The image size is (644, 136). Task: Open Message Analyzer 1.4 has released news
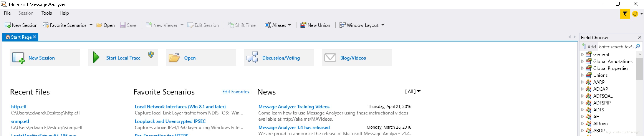[x=294, y=128]
